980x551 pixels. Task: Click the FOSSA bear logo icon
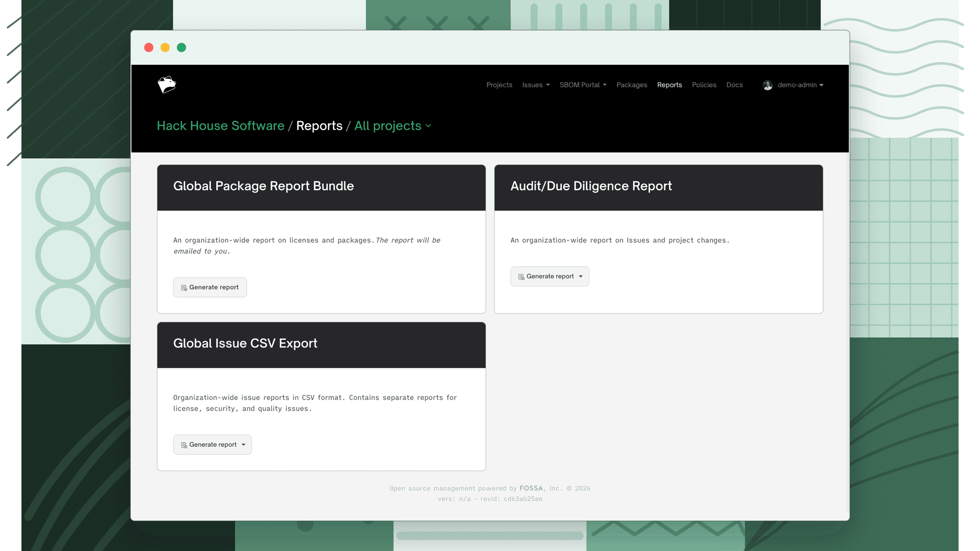[167, 85]
